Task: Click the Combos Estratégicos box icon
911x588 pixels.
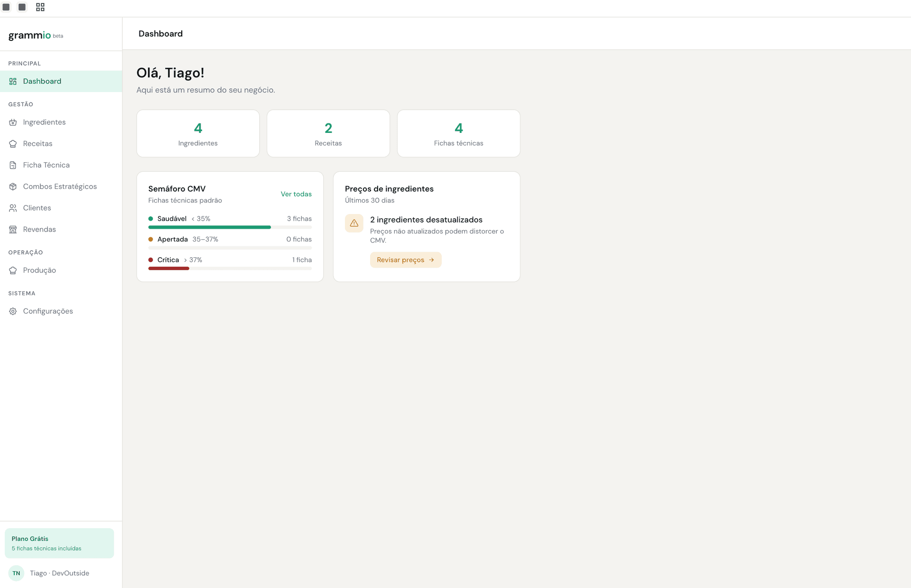Action: pyautogui.click(x=13, y=187)
